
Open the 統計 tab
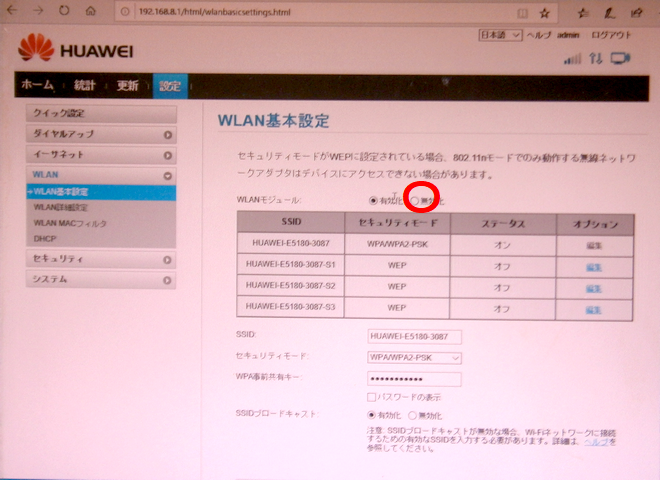click(x=85, y=85)
